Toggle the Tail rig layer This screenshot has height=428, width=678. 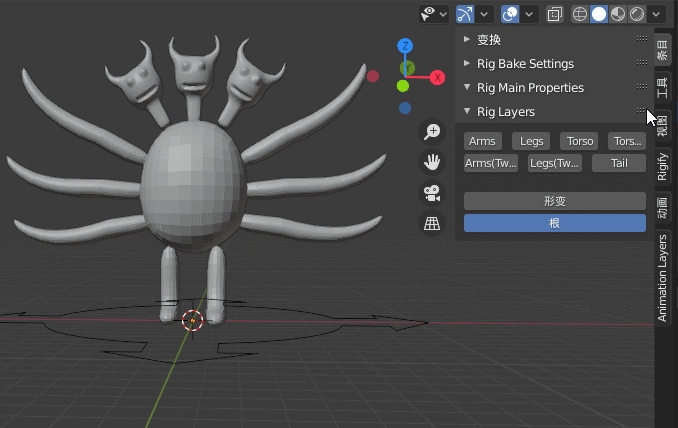point(619,163)
